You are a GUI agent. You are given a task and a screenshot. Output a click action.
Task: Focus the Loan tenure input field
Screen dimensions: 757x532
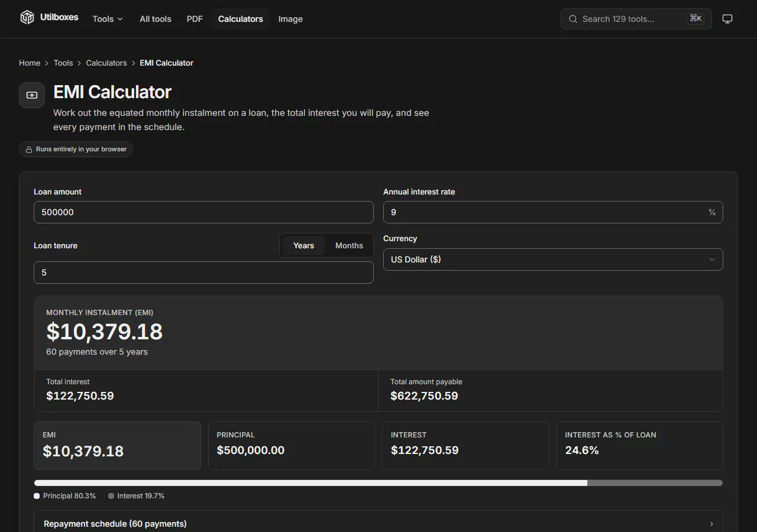(x=203, y=273)
